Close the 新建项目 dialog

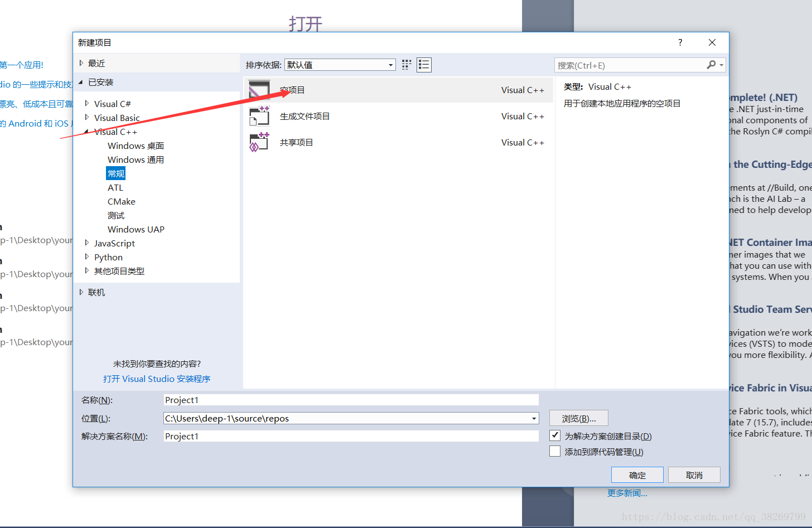click(712, 42)
